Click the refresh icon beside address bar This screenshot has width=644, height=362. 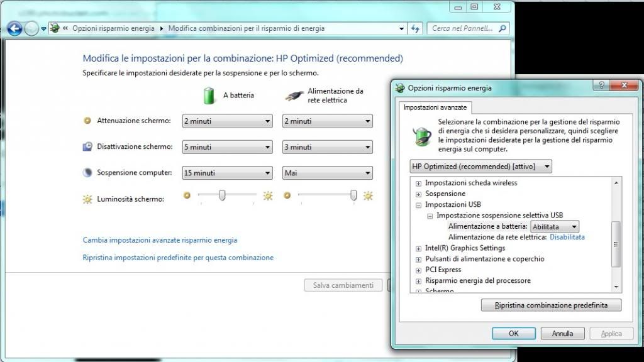coord(415,28)
